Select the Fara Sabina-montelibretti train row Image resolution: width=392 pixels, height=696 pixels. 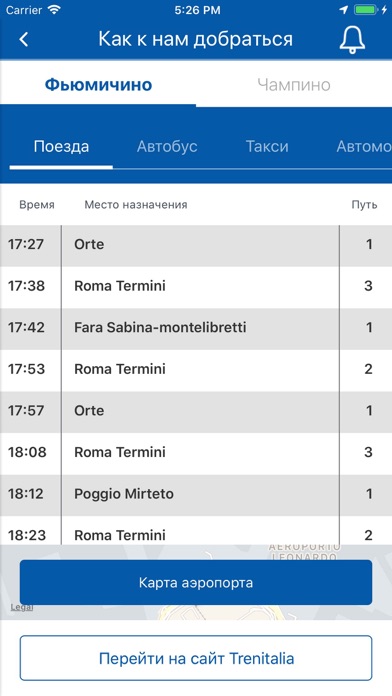pyautogui.click(x=196, y=328)
